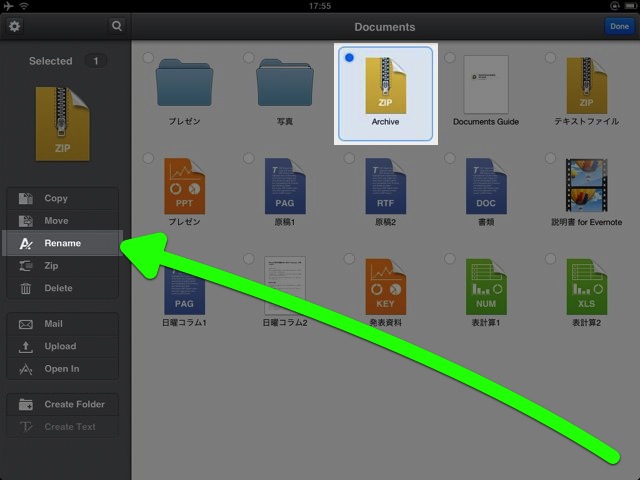Choose Move in the sidebar
Image resolution: width=640 pixels, height=480 pixels.
(x=62, y=221)
